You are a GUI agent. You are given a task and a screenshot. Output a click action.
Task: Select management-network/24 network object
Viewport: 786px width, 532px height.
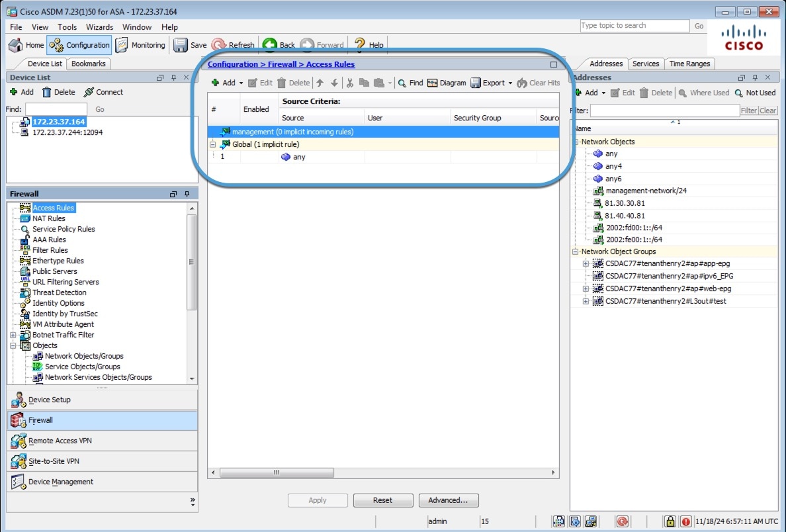coord(646,191)
